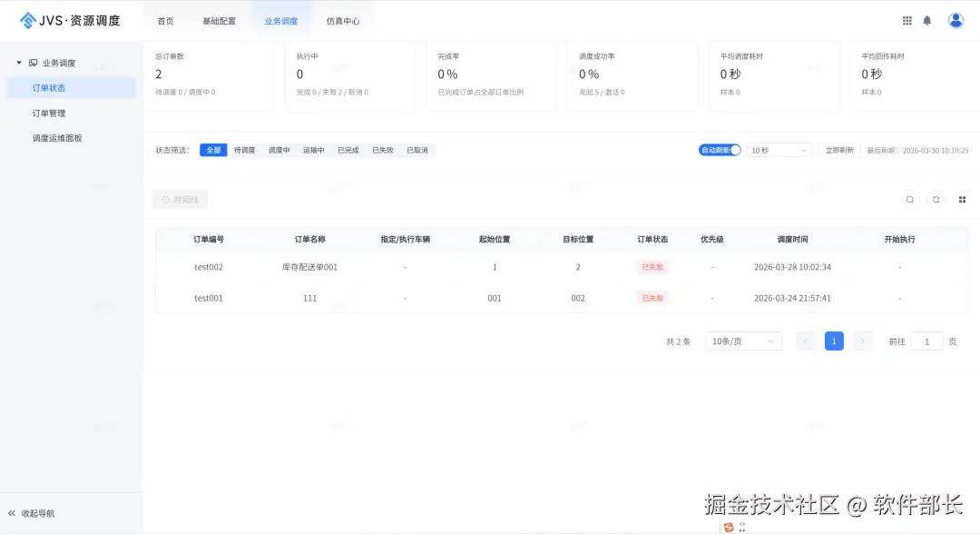980x534 pixels.
Task: Click the search icon above the order table
Action: 910,199
